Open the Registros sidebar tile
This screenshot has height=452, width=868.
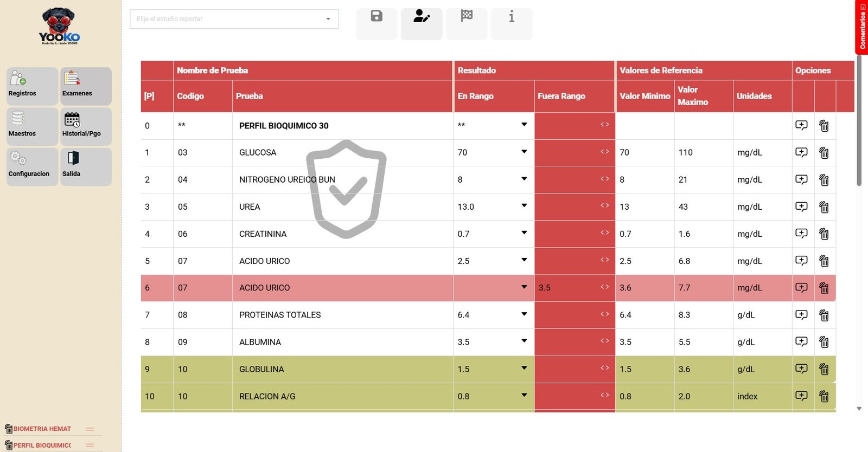pyautogui.click(x=32, y=86)
